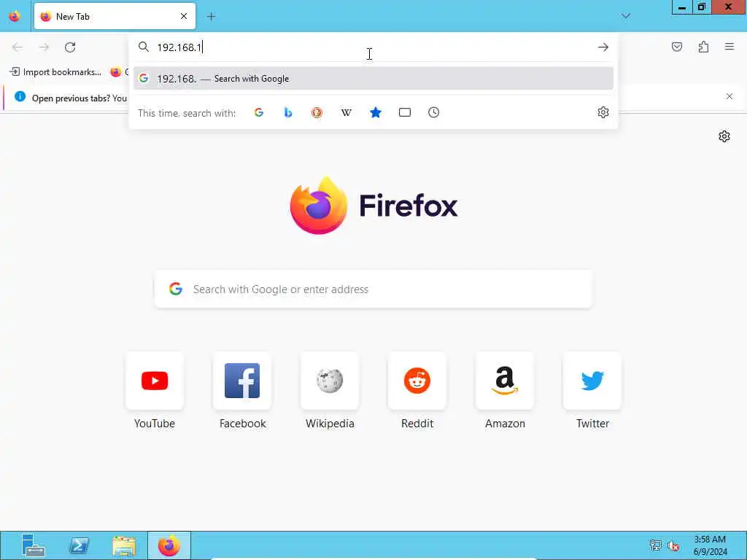
Task: Click the Search with Google or enter address field
Action: point(373,289)
